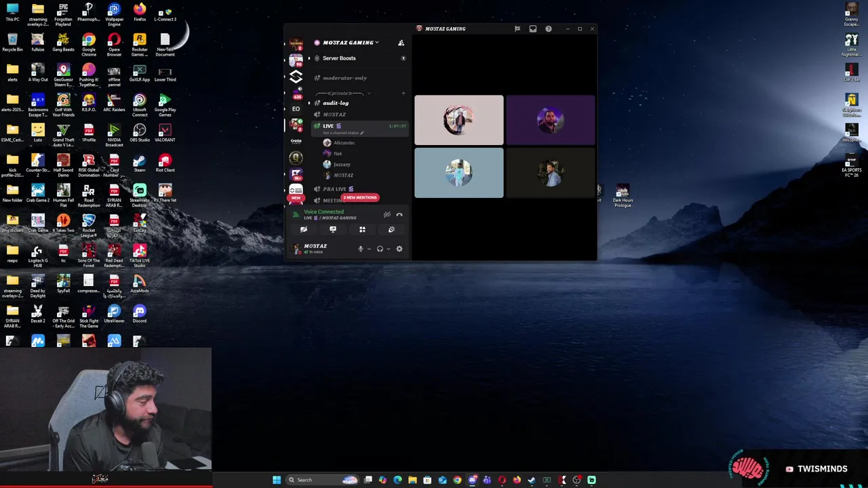Open Wallpaper Engine desktop shortcut

(x=114, y=14)
